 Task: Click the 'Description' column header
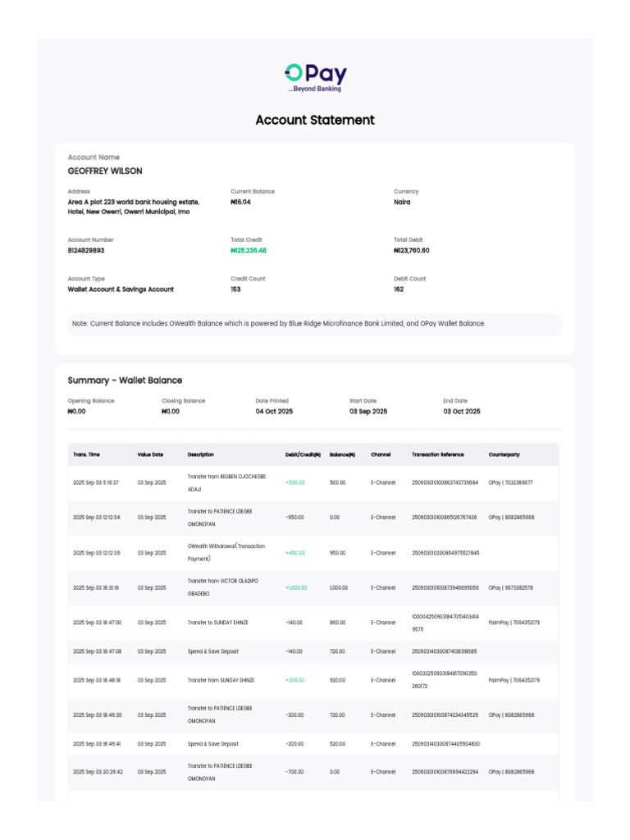point(200,454)
